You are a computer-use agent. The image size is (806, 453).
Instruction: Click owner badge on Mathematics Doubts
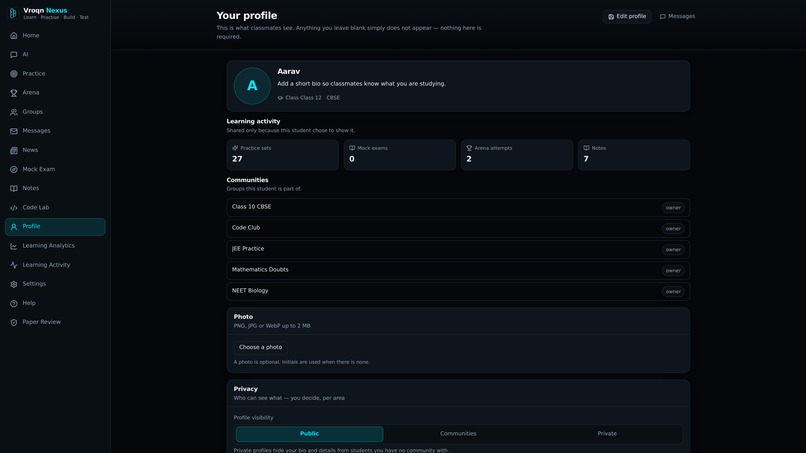click(673, 270)
